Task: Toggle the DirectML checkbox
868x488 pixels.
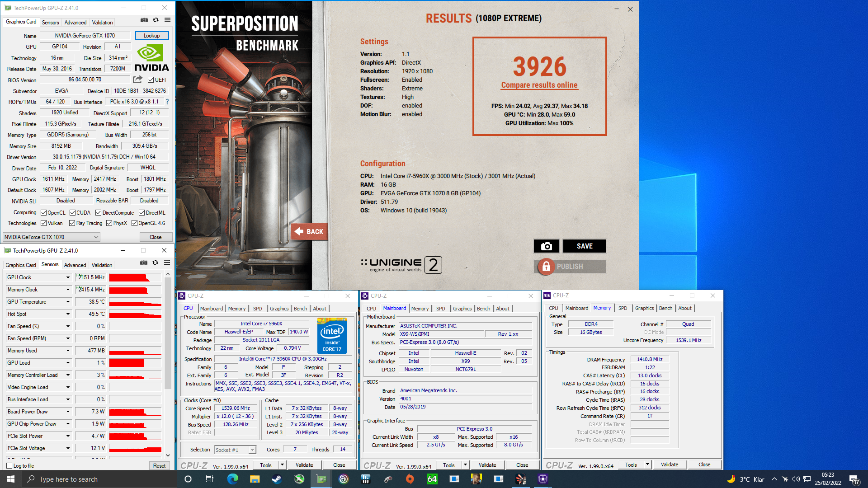Action: coord(142,213)
